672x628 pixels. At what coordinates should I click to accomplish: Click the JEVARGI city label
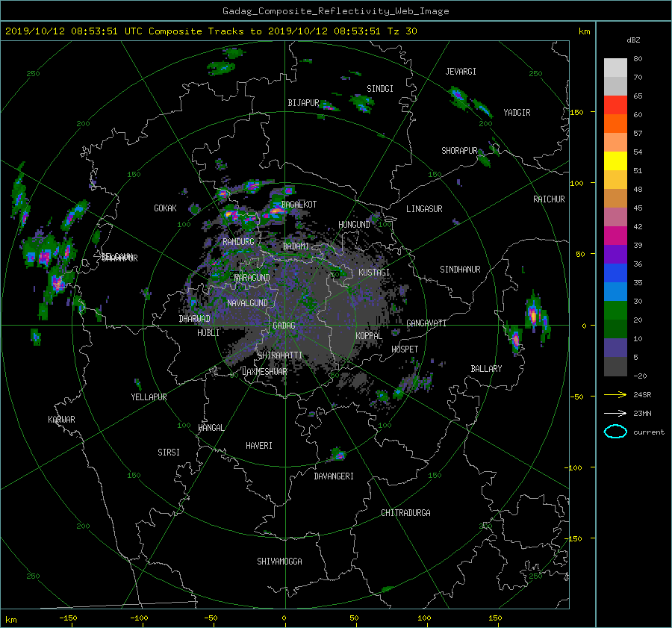(461, 72)
